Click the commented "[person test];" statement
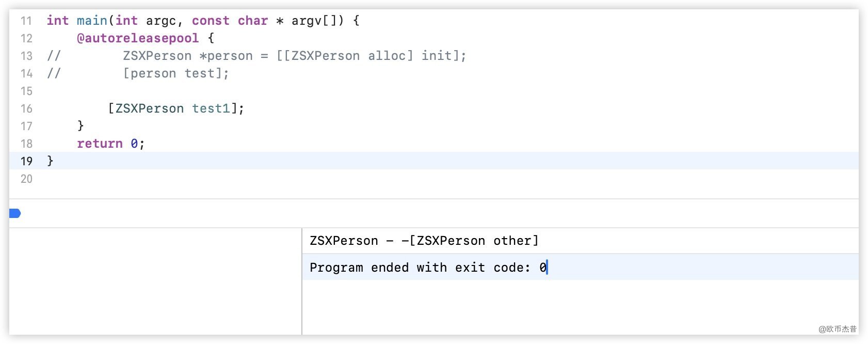The height and width of the screenshot is (344, 868). coord(175,73)
